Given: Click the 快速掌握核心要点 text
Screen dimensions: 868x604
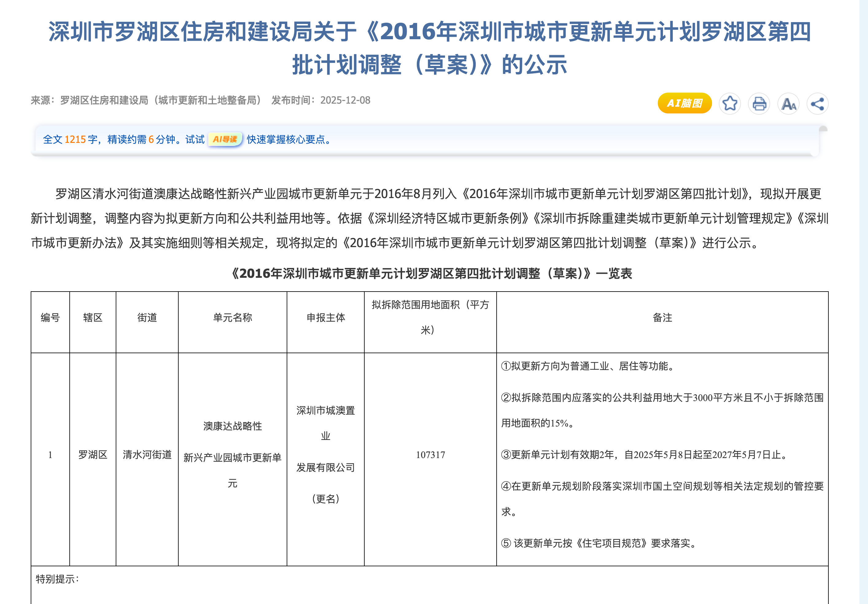Looking at the screenshot, I should coord(286,140).
